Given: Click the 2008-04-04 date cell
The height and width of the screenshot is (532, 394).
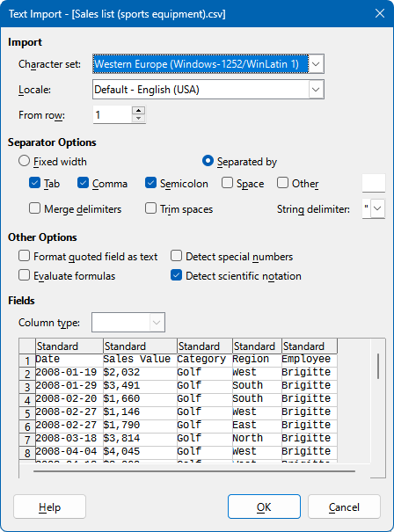Looking at the screenshot, I should coord(69,452).
